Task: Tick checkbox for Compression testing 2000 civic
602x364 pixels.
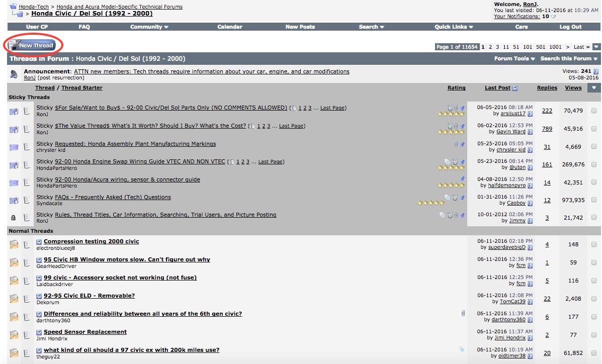Action: pos(594,244)
